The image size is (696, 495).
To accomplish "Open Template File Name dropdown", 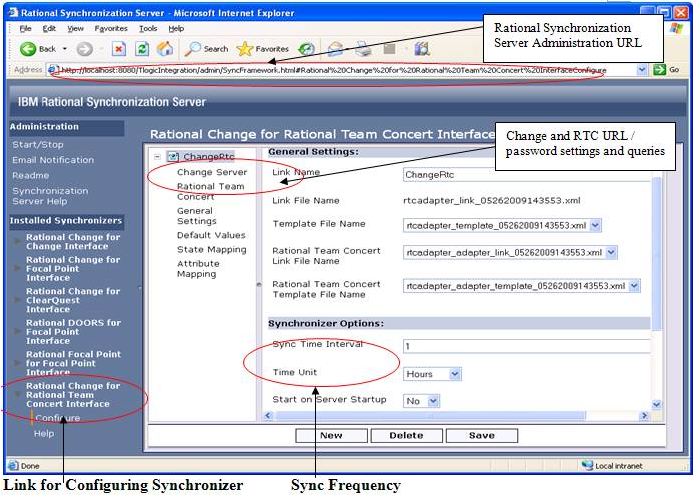I will [x=596, y=226].
